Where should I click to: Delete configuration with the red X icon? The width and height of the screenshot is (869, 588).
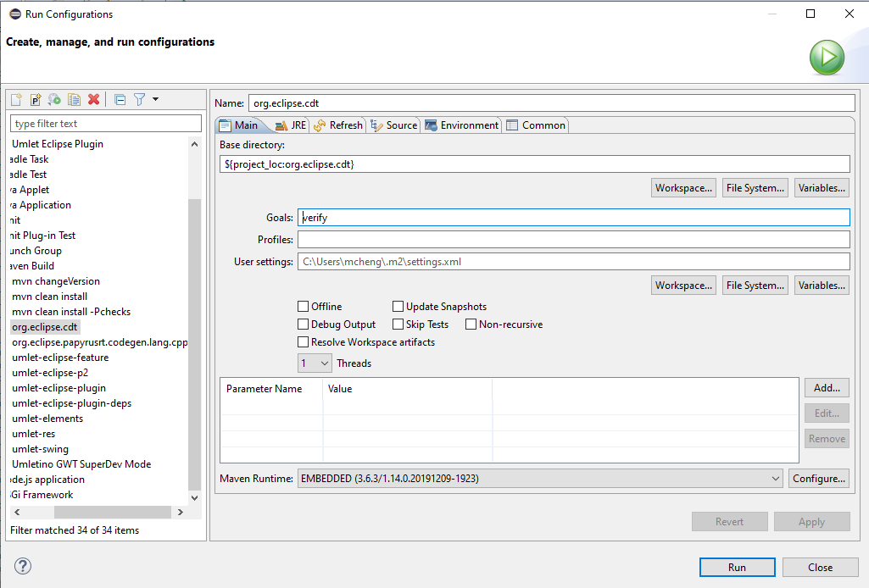pyautogui.click(x=94, y=100)
